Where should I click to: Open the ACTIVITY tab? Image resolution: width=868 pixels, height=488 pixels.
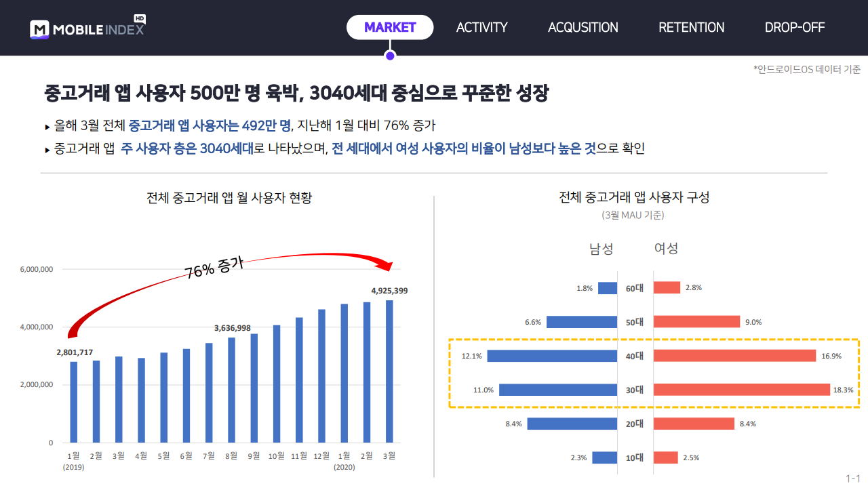pos(481,27)
